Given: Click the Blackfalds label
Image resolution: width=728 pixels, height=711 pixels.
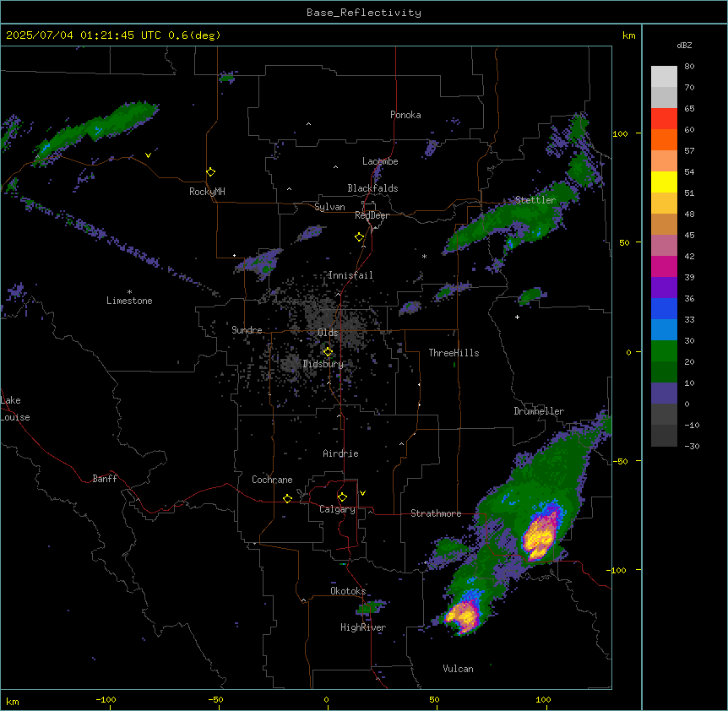Looking at the screenshot, I should tap(372, 188).
